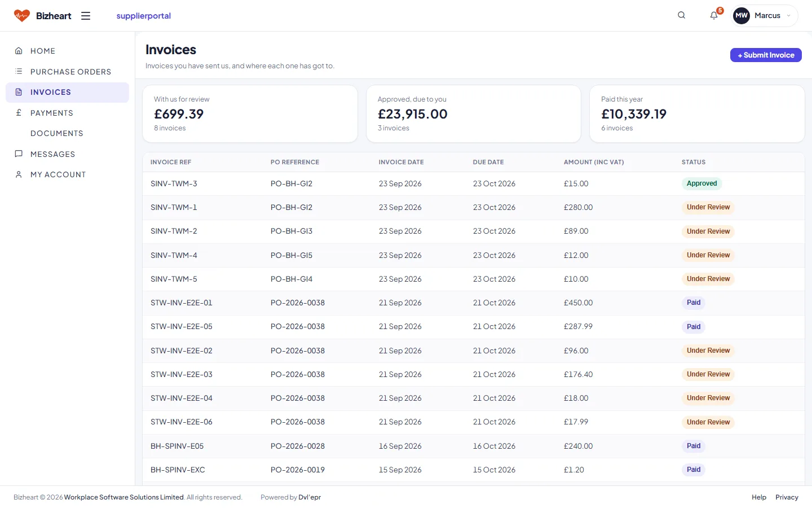Click PO-BH-GI5 reference cell
This screenshot has height=508, width=812.
point(292,255)
